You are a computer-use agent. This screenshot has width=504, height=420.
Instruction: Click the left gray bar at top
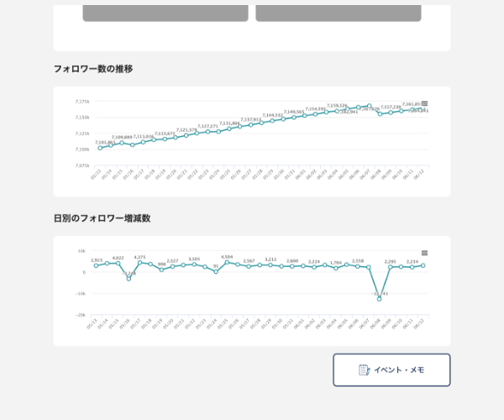pyautogui.click(x=165, y=13)
